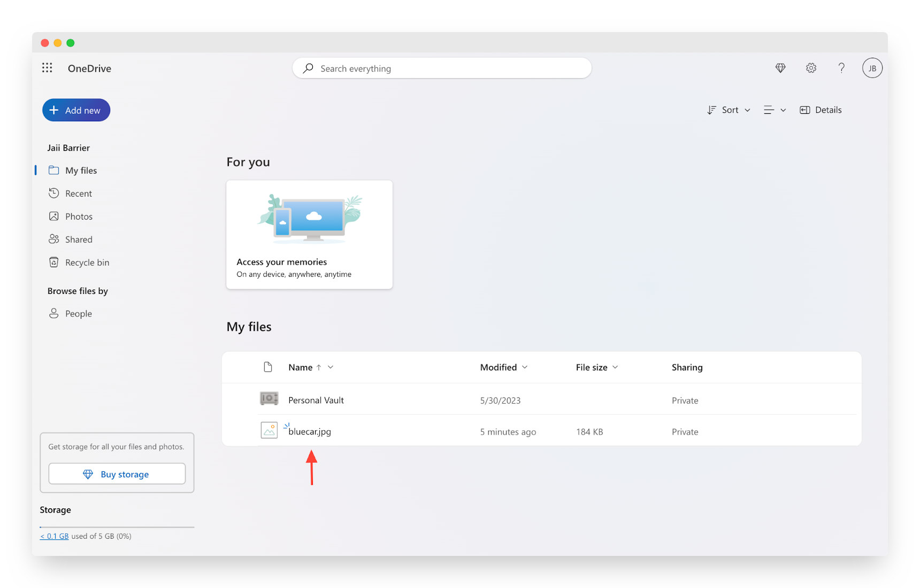The height and width of the screenshot is (588, 920).
Task: Open the Sort options dropdown
Action: pyautogui.click(x=729, y=110)
